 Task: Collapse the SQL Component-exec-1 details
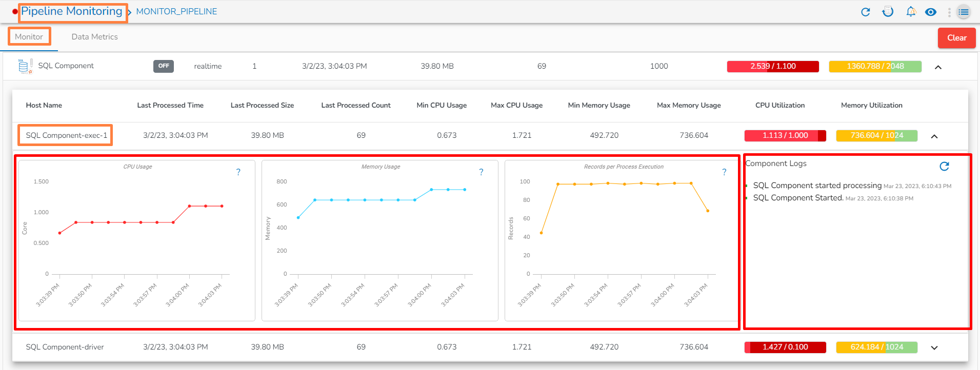[934, 136]
